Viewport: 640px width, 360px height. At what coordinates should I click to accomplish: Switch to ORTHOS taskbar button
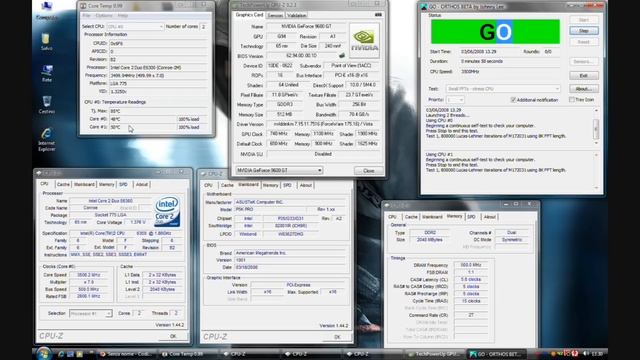[x=497, y=354]
